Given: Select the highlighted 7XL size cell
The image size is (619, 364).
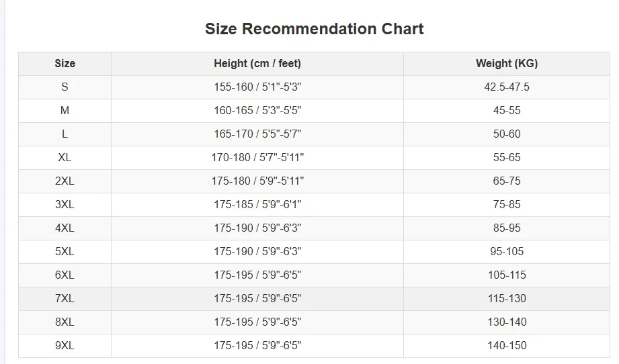Looking at the screenshot, I should [x=65, y=299].
